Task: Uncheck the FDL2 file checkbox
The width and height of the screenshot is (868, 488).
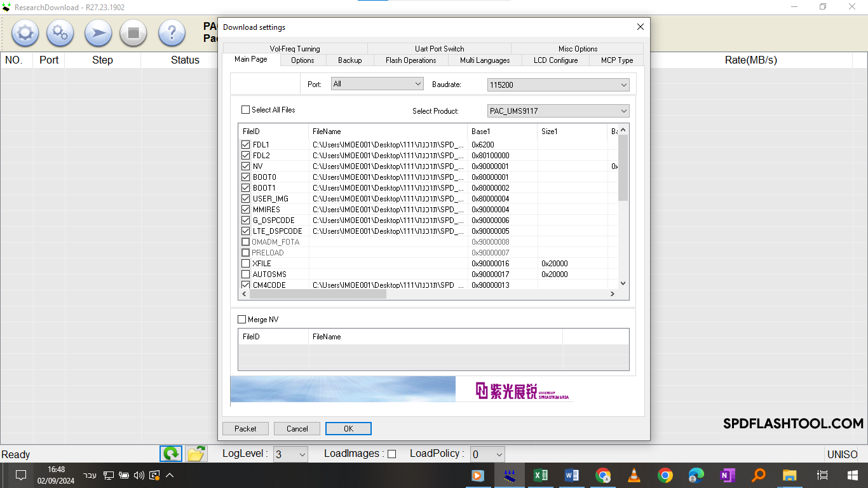Action: [245, 156]
